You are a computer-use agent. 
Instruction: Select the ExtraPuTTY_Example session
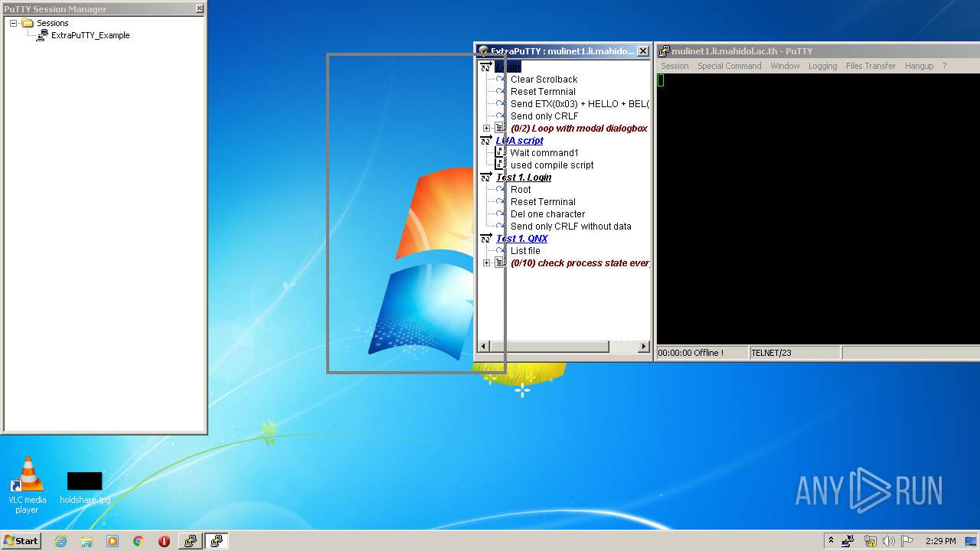[x=90, y=35]
